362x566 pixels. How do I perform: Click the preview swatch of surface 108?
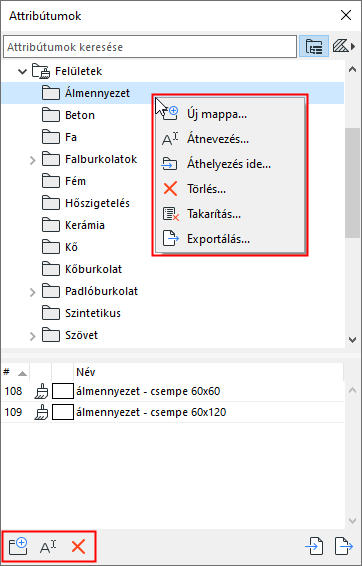(x=63, y=391)
